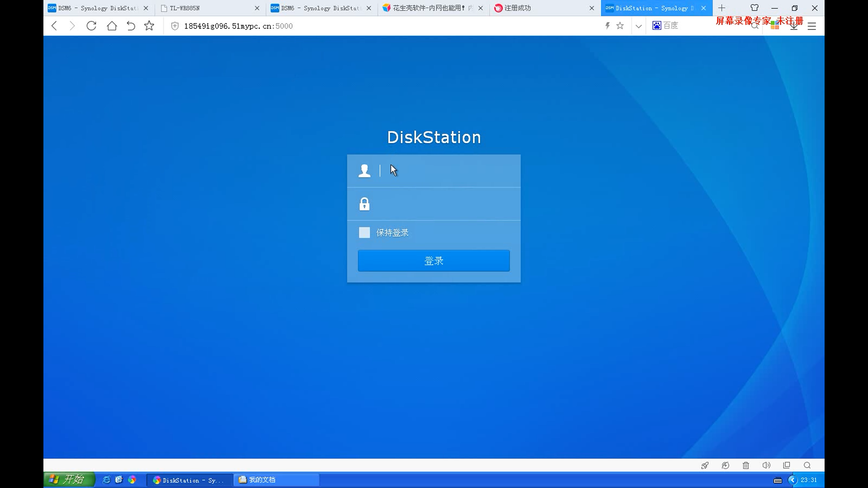Image resolution: width=868 pixels, height=488 pixels.
Task: Launch Internet Explorer from quick launch
Action: [x=106, y=480]
